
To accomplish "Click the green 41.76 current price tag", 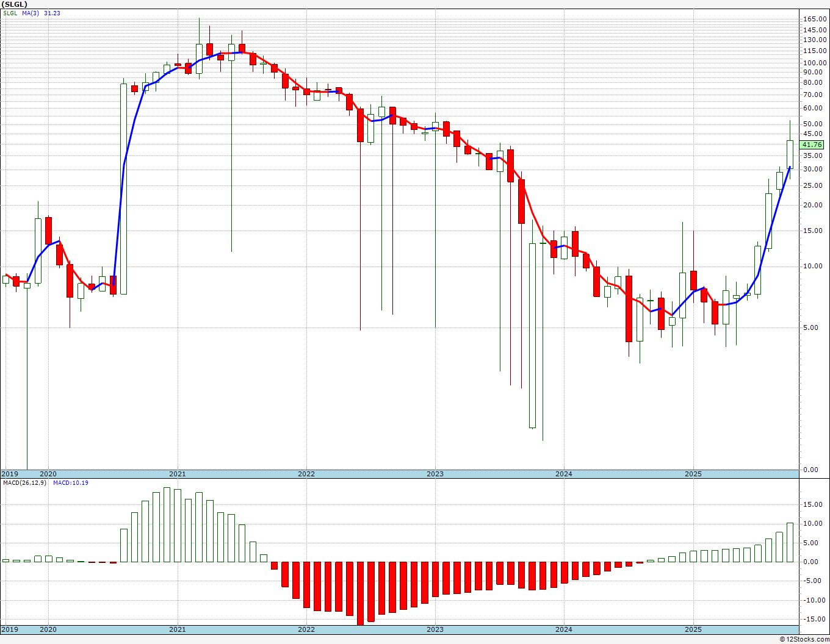I will [x=813, y=145].
